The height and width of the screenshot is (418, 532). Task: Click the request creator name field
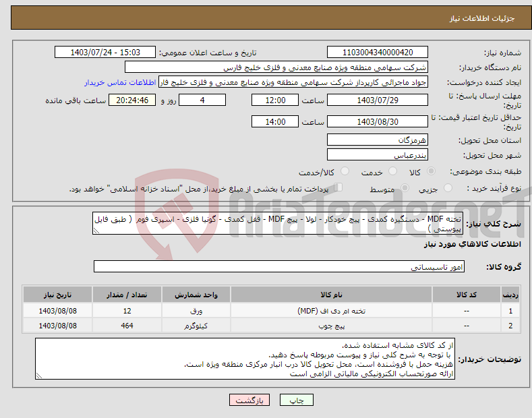pyautogui.click(x=293, y=82)
